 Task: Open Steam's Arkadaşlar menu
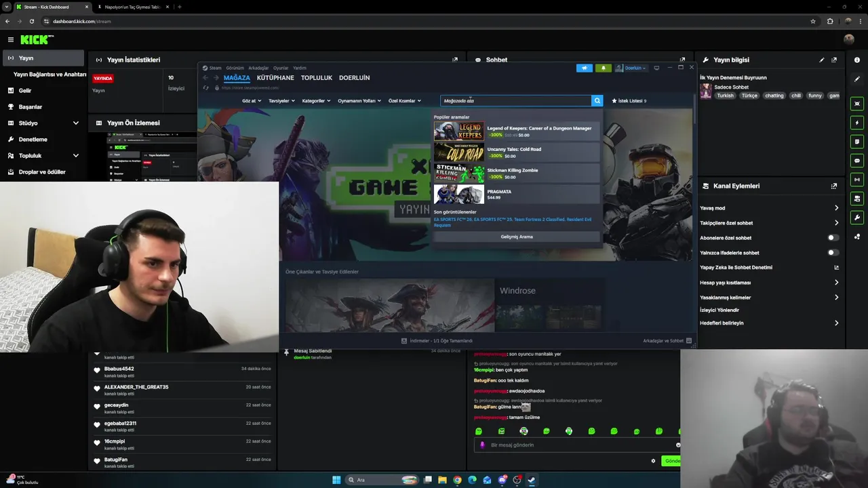258,68
